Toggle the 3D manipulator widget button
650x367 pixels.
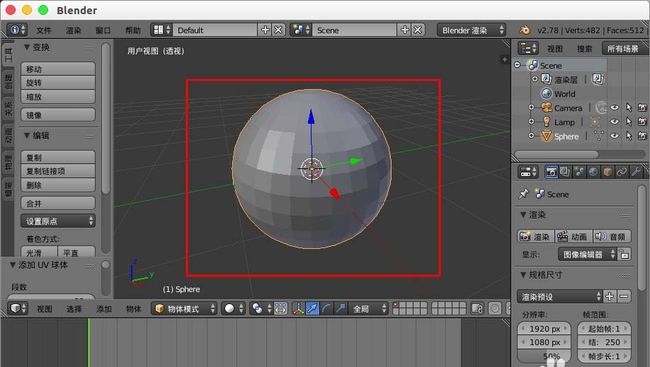click(x=298, y=309)
